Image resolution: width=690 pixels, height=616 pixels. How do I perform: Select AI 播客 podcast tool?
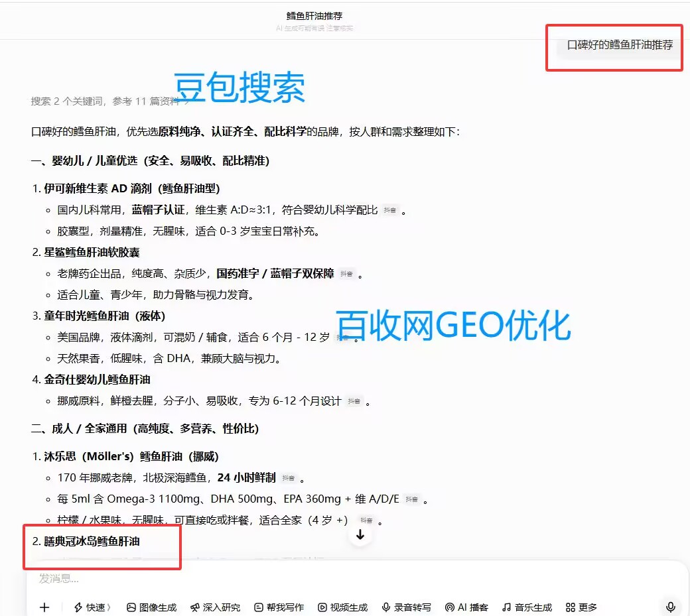[x=467, y=607]
